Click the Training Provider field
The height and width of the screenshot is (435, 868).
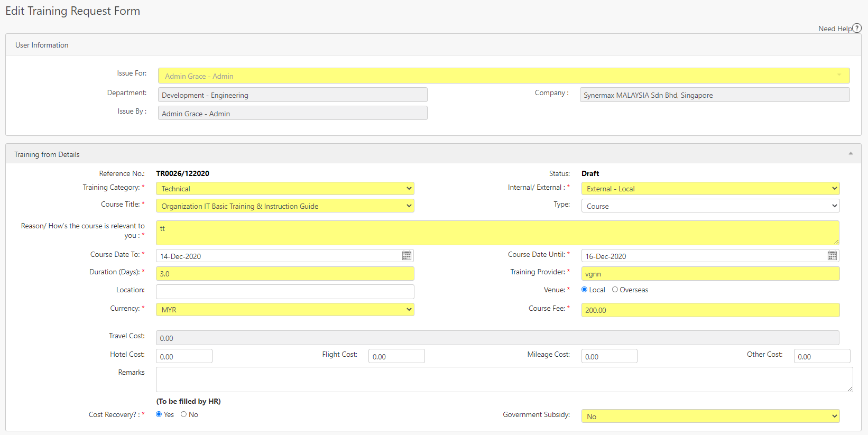pyautogui.click(x=710, y=273)
